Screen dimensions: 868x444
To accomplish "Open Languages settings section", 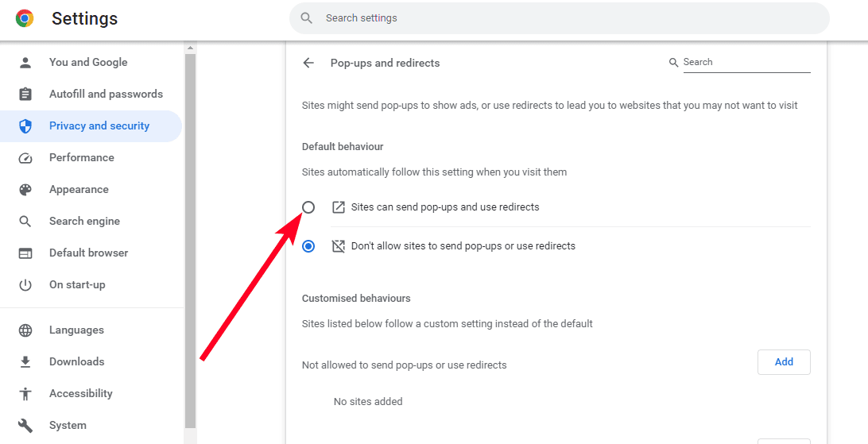I will (x=76, y=330).
